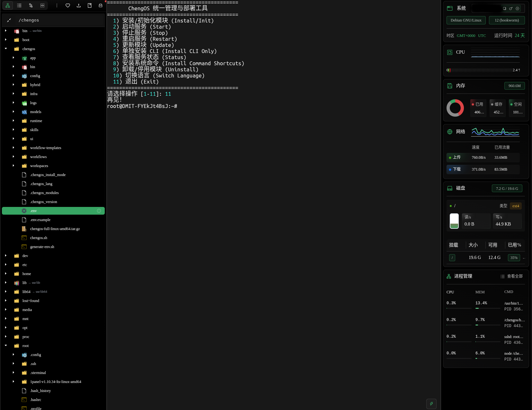Click the 下载 download row
This screenshot has height=410, width=532.
(x=483, y=169)
